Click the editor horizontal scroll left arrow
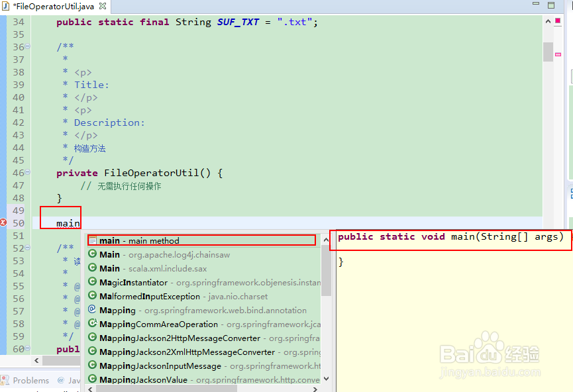The image size is (573, 392). (36, 361)
